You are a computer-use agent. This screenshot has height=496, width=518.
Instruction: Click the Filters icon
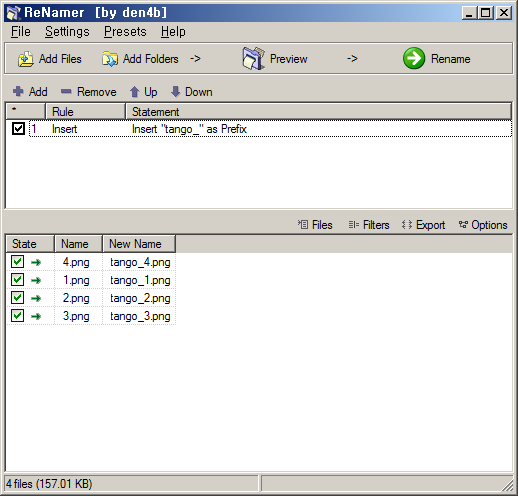point(354,225)
